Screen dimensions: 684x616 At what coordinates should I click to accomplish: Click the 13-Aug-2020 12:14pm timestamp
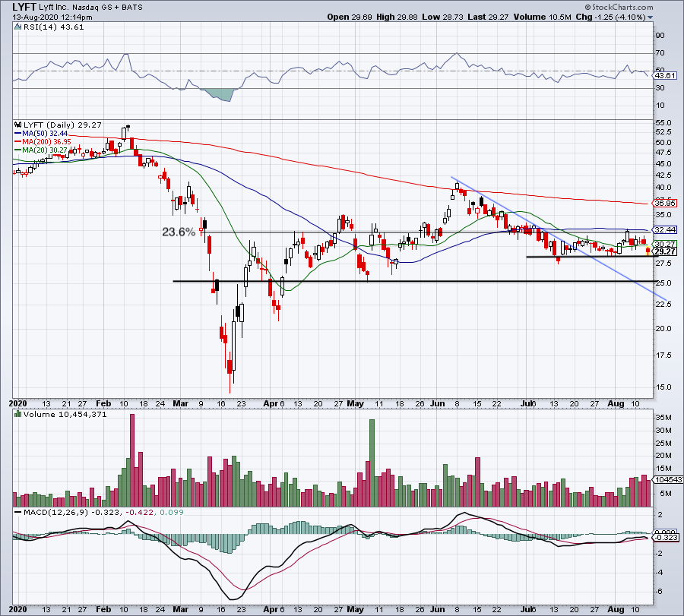pos(52,17)
